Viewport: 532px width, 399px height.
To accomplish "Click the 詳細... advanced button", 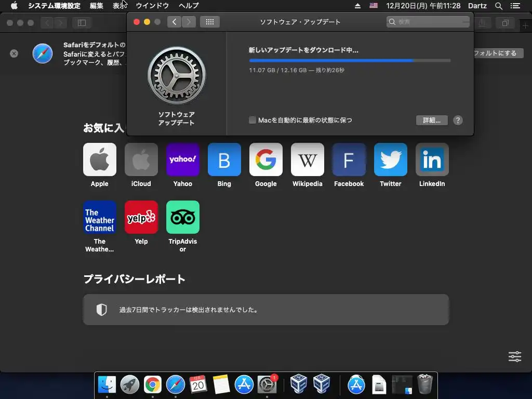I will click(x=432, y=120).
